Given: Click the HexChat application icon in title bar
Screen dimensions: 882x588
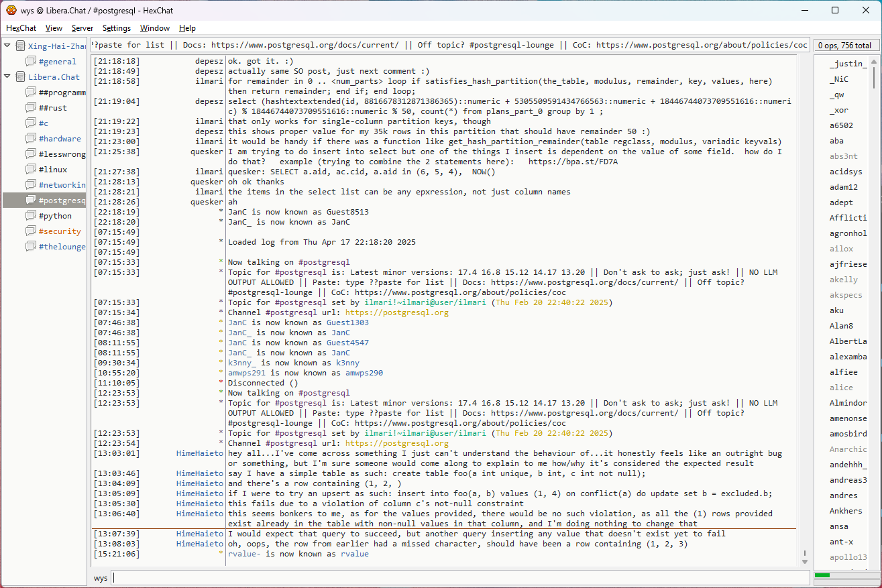Looking at the screenshot, I should point(11,10).
